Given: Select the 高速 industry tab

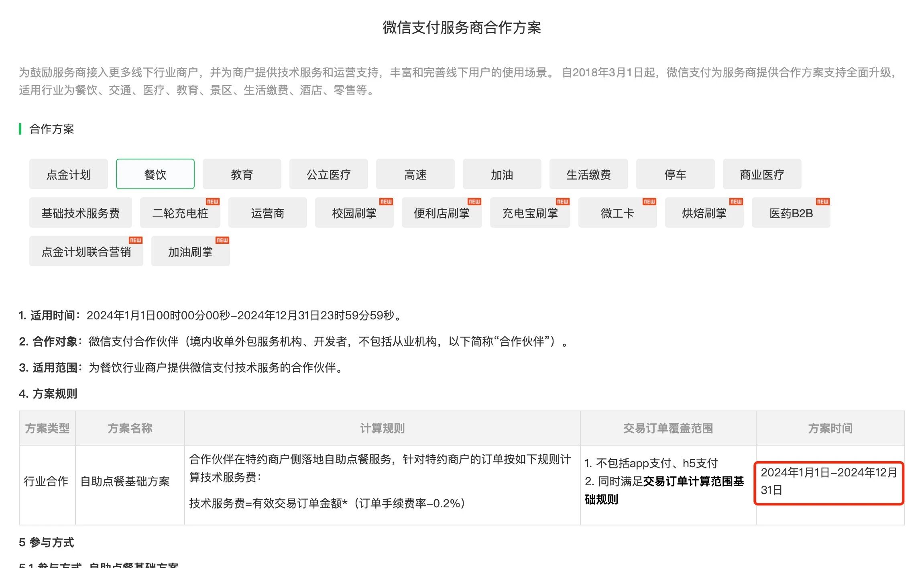Looking at the screenshot, I should (x=415, y=174).
